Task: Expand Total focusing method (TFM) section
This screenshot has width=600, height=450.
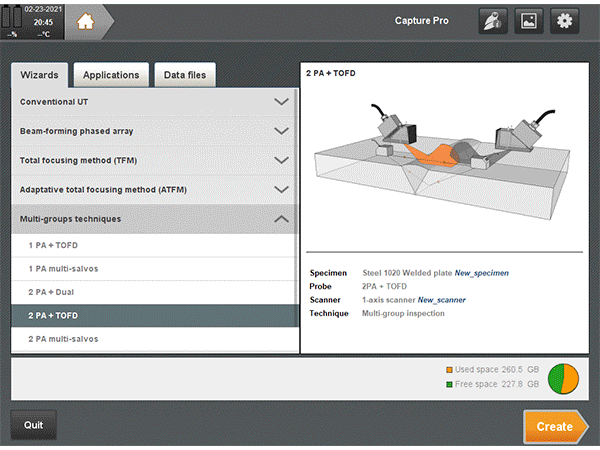Action: [x=155, y=160]
